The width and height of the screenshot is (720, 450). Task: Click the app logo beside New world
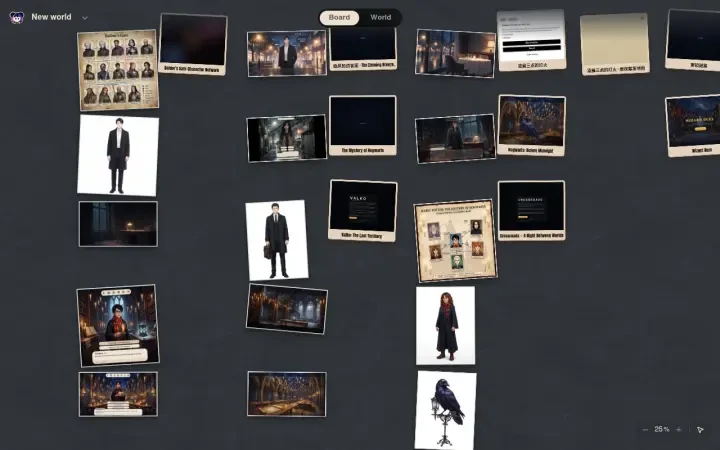coord(17,17)
